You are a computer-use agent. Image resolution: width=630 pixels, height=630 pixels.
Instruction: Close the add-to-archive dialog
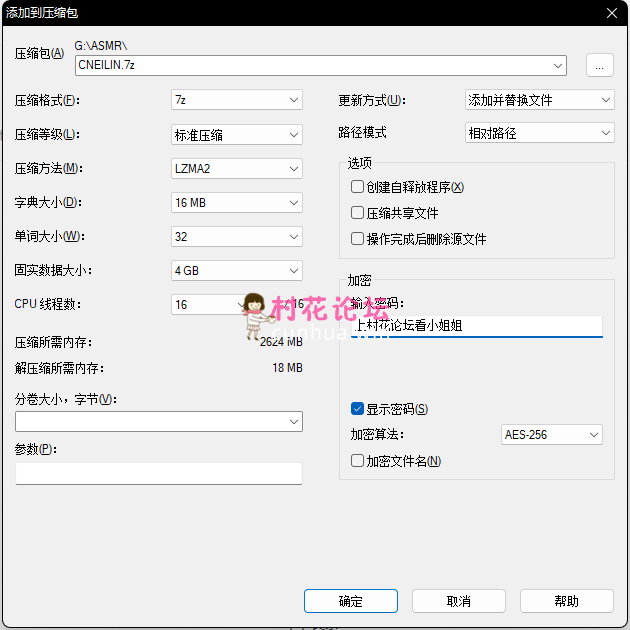click(610, 12)
